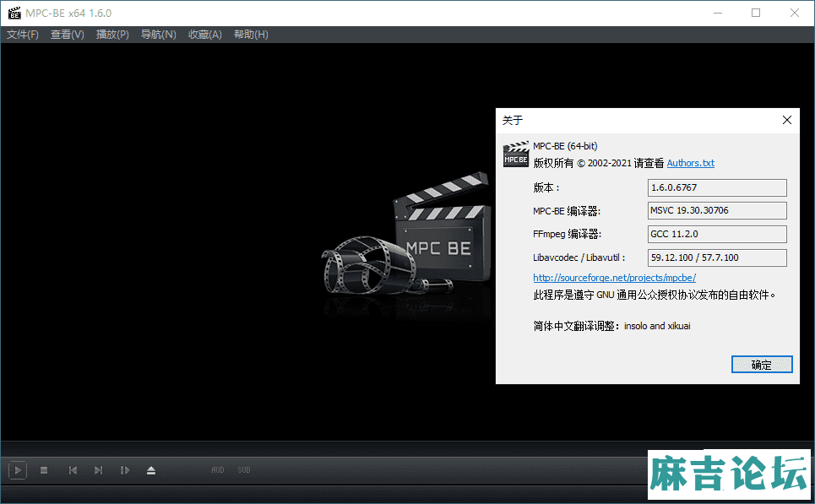Maximize the MPC-BE window
Viewport: 815px width, 504px height.
click(x=756, y=13)
